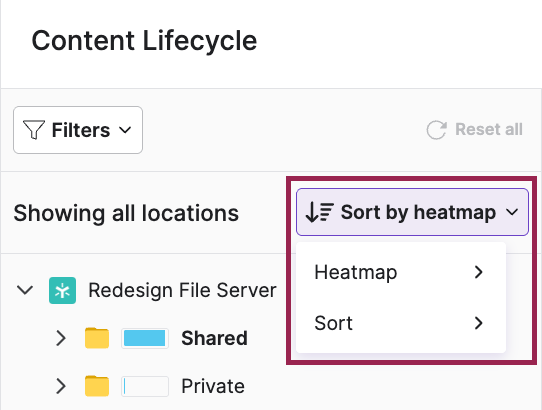The image size is (542, 410).
Task: Click the Showing all locations text
Action: [x=126, y=213]
